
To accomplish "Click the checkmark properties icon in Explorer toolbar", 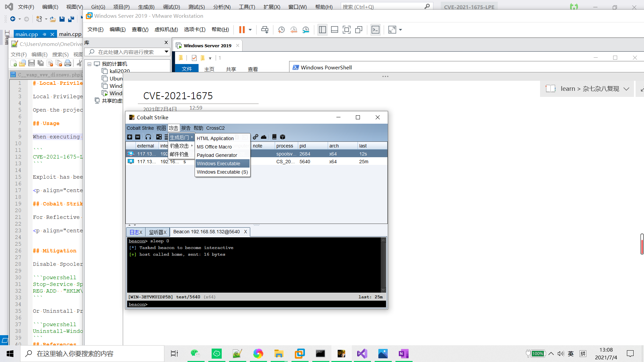I will (194, 58).
